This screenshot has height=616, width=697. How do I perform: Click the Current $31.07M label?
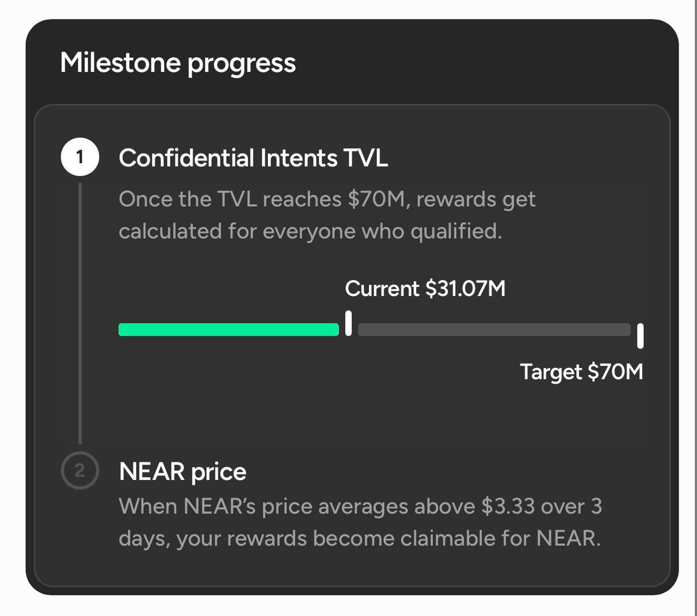425,288
